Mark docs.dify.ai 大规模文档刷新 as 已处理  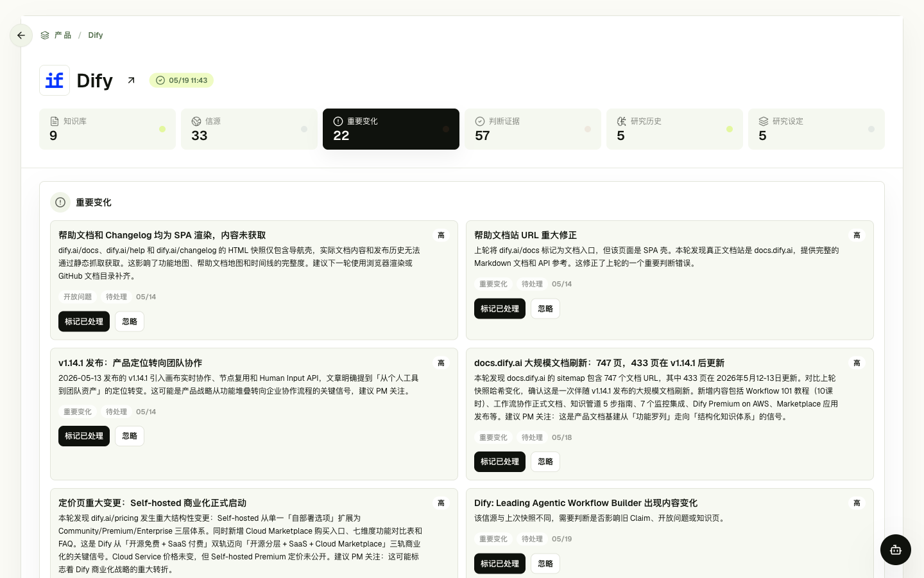(500, 462)
